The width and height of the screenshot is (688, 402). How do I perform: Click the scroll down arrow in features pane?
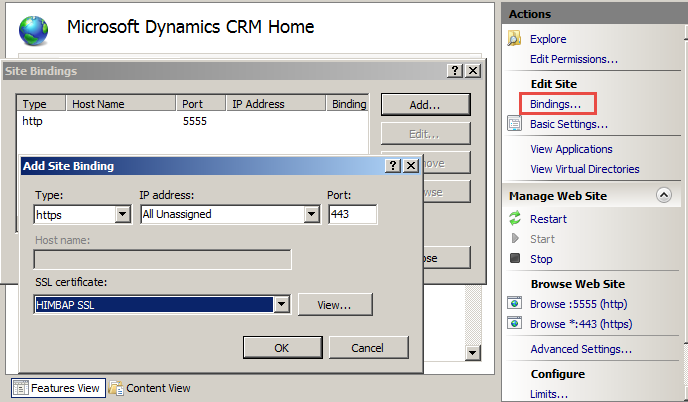coord(473,352)
